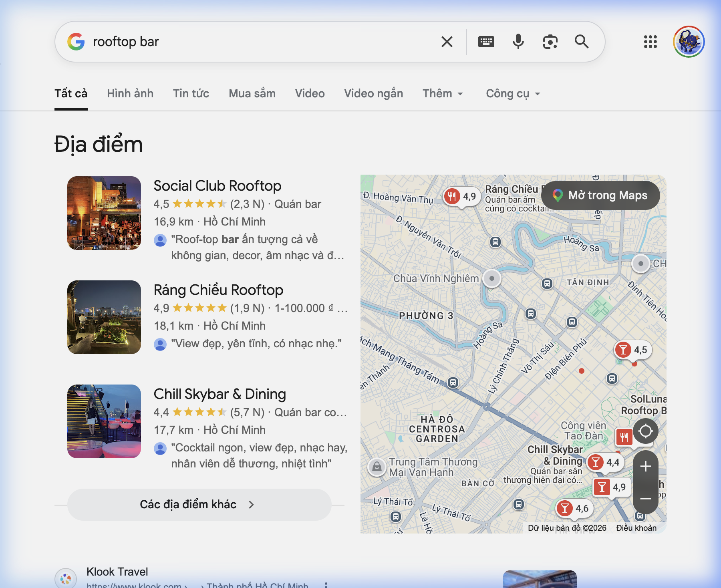The height and width of the screenshot is (588, 721).
Task: Click Các địa điểm khác button
Action: click(x=199, y=505)
